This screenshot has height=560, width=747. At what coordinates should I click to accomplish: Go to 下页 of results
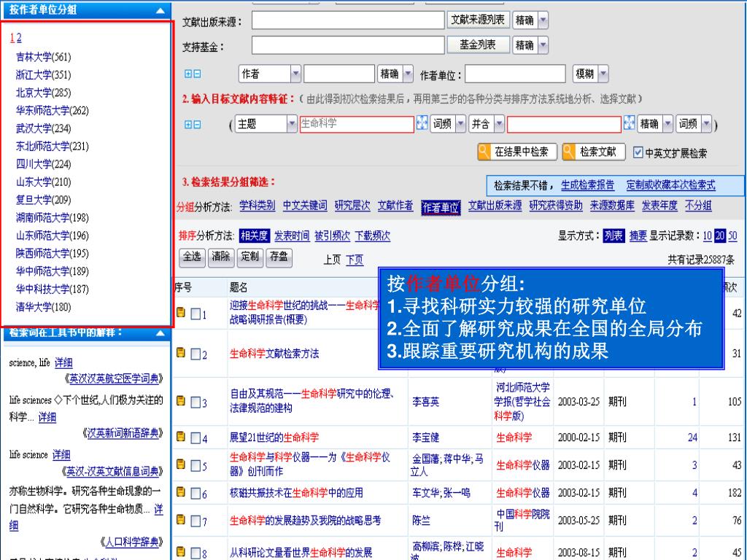pos(355,260)
